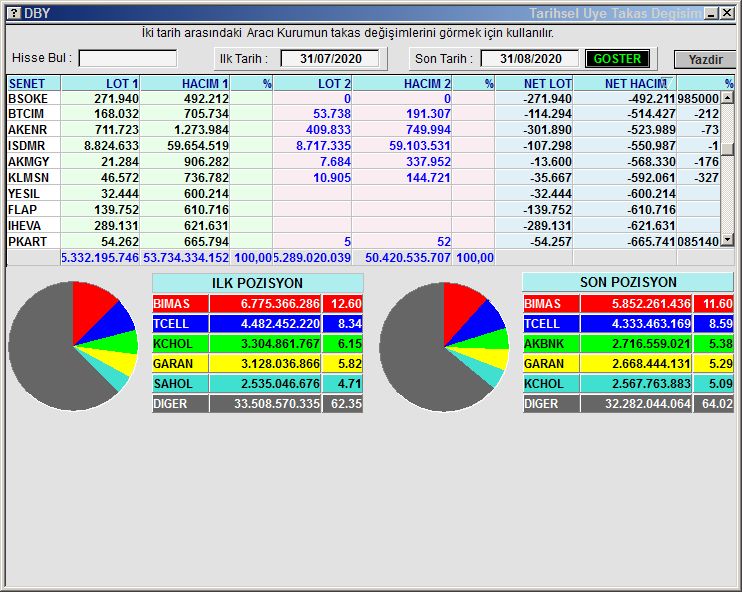Image resolution: width=742 pixels, height=592 pixels.
Task: Click NET HACIM value -592.061
Action: coord(651,177)
